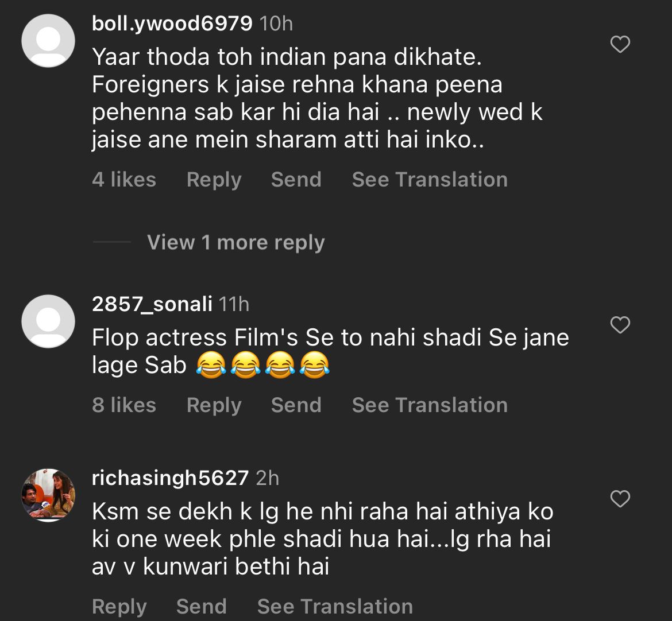Image resolution: width=672 pixels, height=621 pixels.
Task: Like richasingh5627's comment using heart
Action: point(620,499)
